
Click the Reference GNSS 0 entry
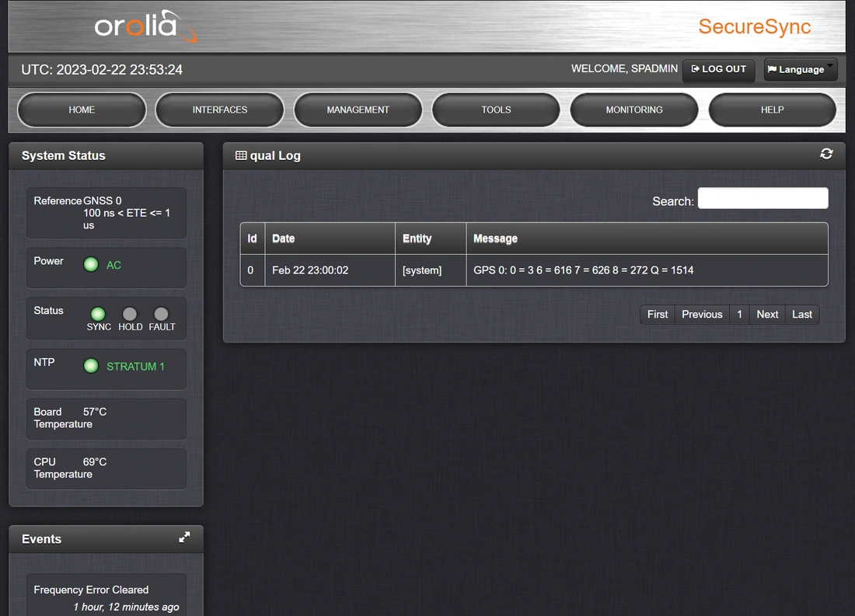click(106, 213)
